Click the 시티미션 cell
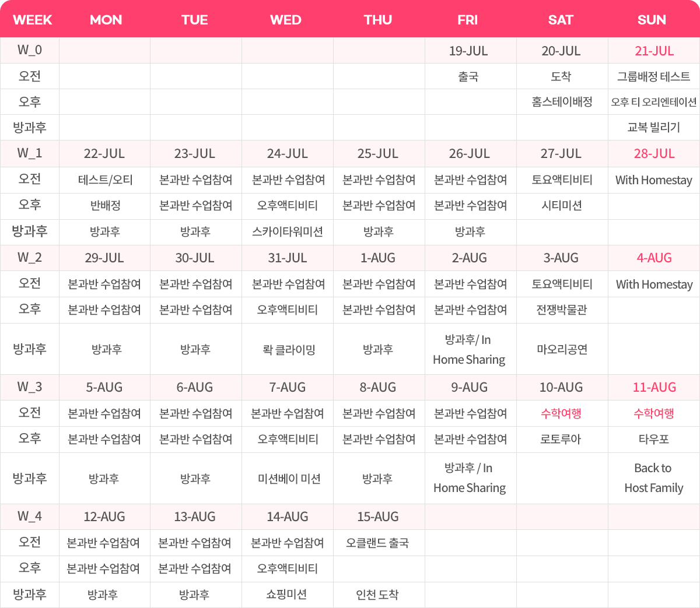This screenshot has height=608, width=700. (562, 205)
